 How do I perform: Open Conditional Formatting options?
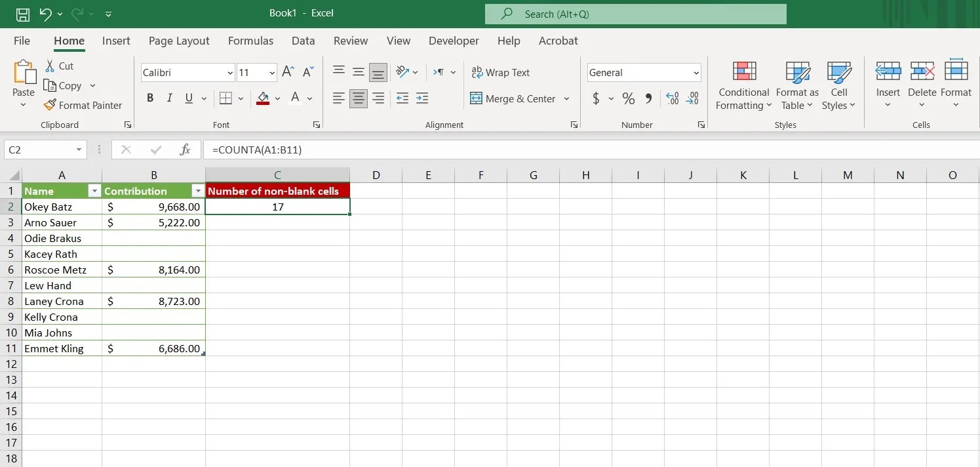click(743, 85)
